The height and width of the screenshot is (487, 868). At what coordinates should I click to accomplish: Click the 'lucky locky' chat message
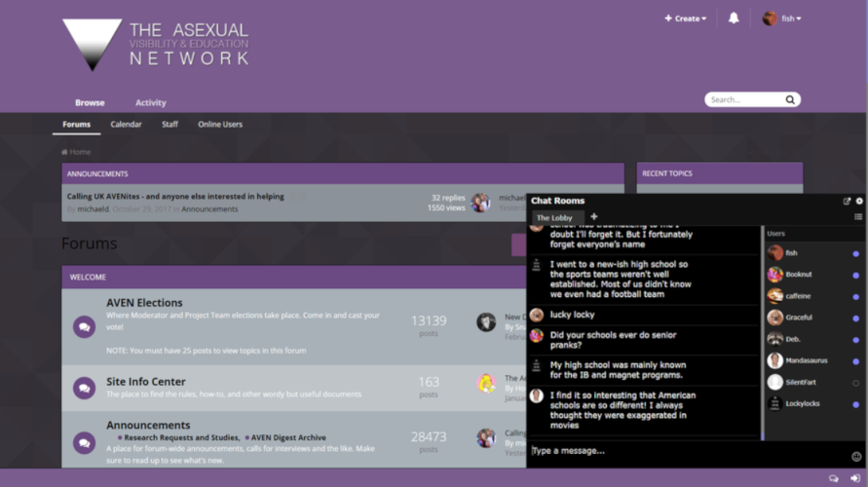[x=573, y=315]
